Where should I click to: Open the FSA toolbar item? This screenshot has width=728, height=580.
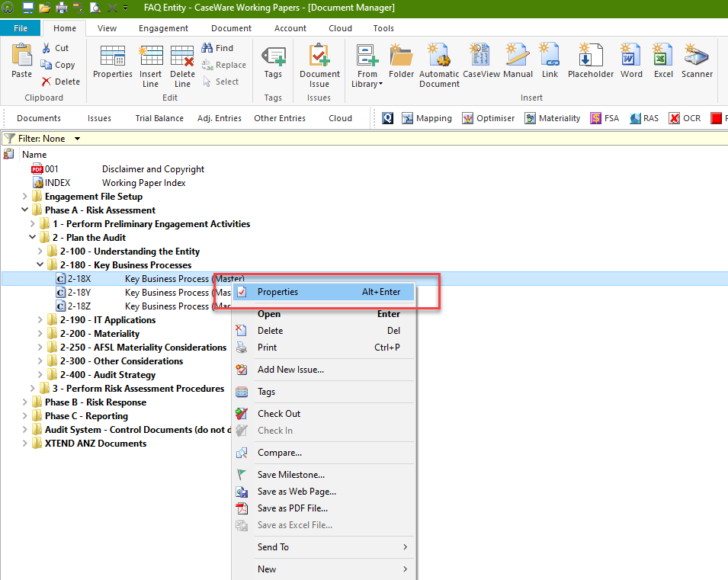[x=605, y=118]
